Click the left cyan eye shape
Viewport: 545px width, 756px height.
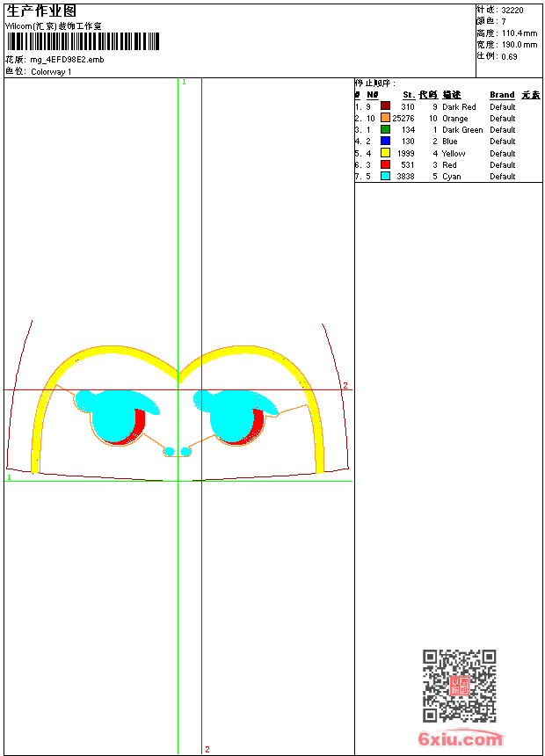(x=115, y=416)
